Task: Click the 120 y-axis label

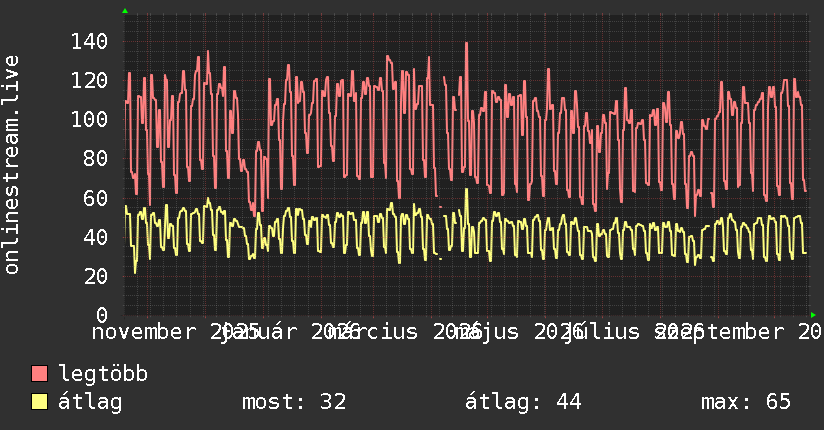Action: 89,80
